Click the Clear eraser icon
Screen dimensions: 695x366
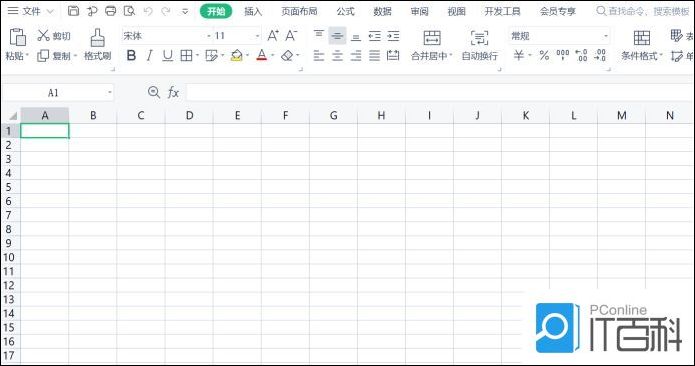287,55
